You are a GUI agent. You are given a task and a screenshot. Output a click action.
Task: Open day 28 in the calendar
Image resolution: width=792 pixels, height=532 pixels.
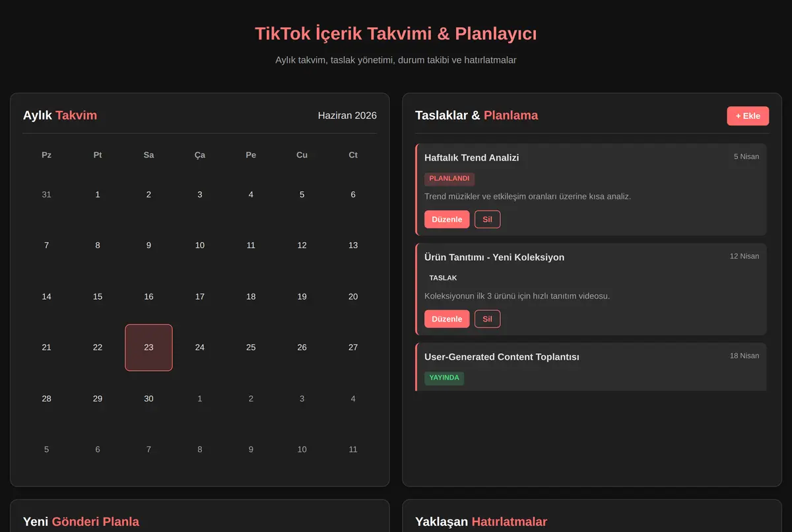pos(46,399)
